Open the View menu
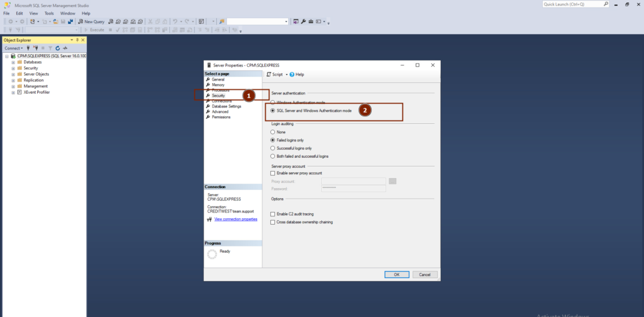This screenshot has width=644, height=317. click(33, 13)
